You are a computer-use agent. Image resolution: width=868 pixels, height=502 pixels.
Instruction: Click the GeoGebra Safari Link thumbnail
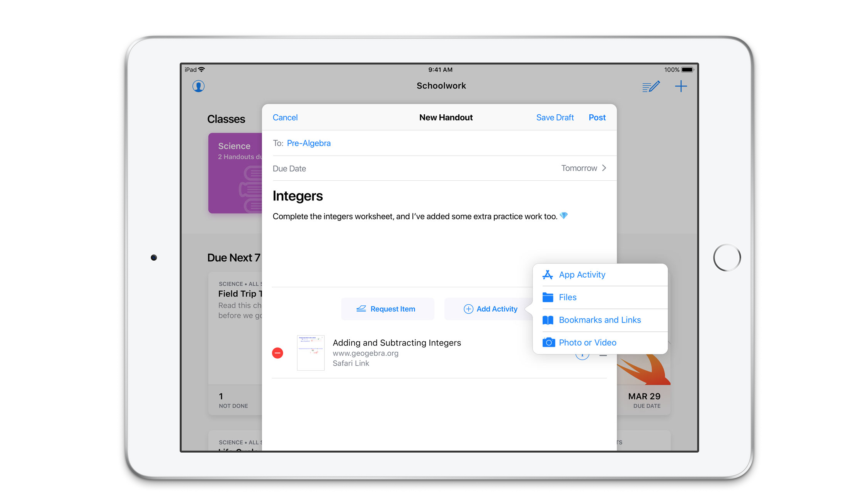pos(311,353)
